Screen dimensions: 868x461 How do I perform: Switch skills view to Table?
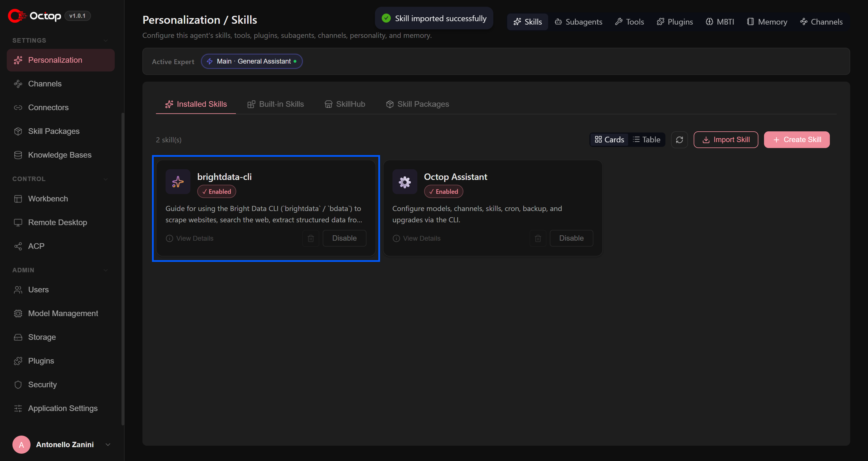pyautogui.click(x=646, y=140)
